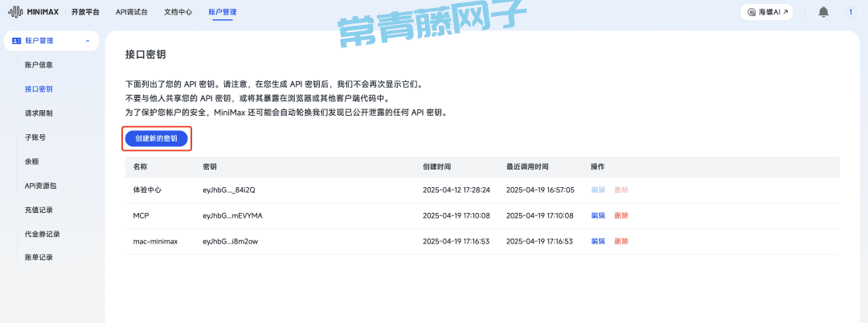Edit the MCP key
The height and width of the screenshot is (323, 868).
coord(598,215)
